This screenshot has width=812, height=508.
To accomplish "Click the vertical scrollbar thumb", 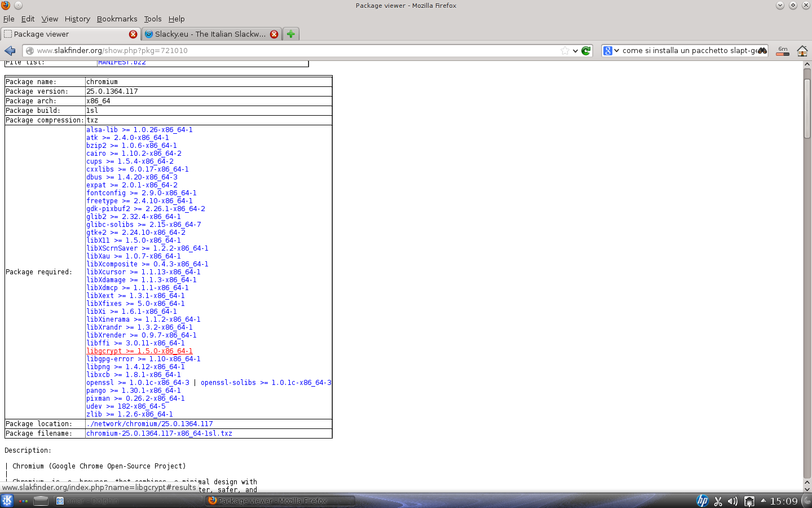I will [807, 108].
